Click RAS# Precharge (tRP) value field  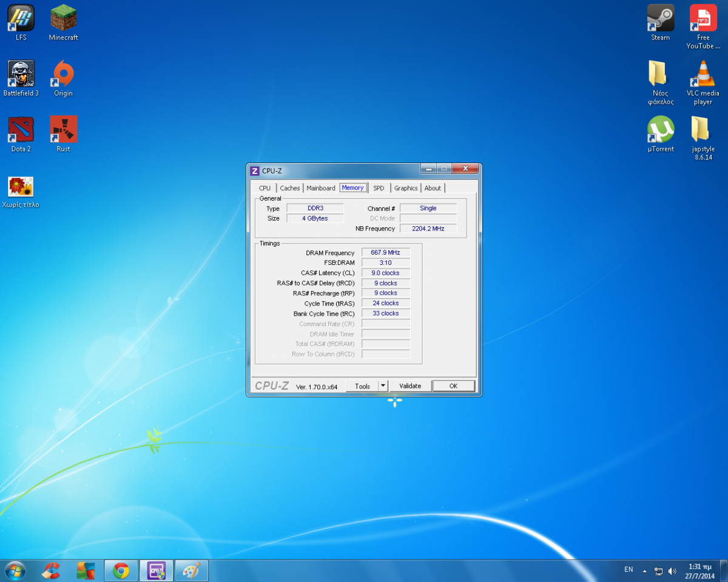(x=386, y=293)
